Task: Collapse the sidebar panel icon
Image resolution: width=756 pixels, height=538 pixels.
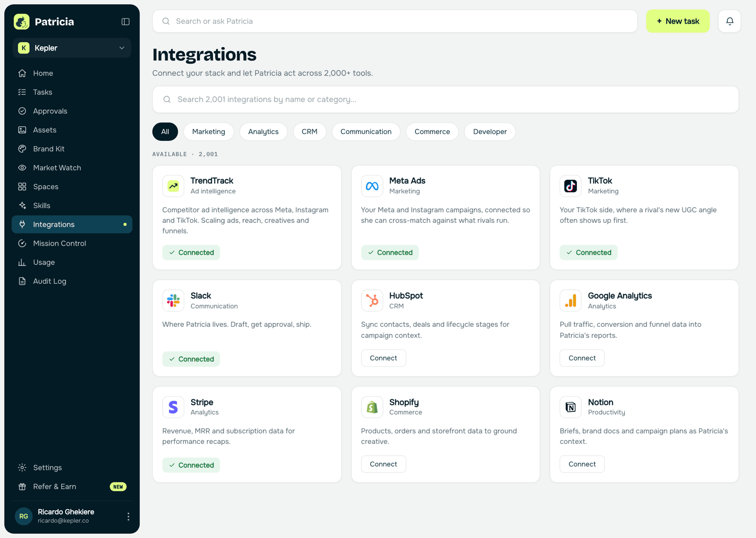Action: point(125,22)
